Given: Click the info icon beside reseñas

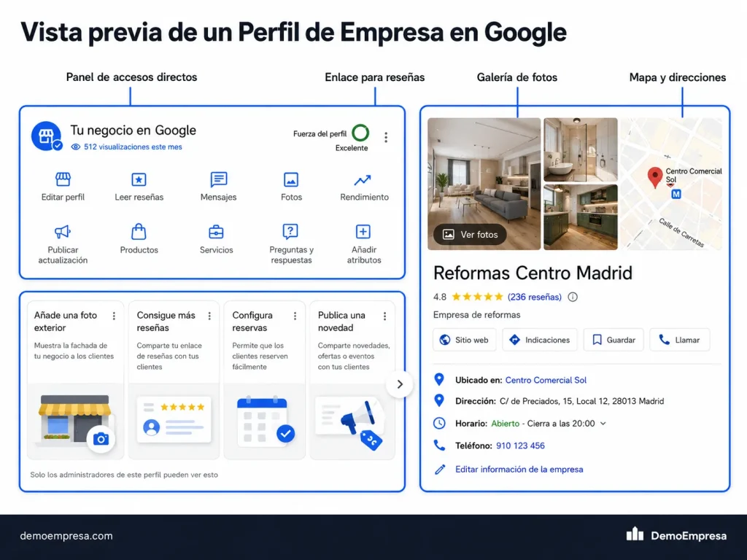Looking at the screenshot, I should pyautogui.click(x=573, y=297).
